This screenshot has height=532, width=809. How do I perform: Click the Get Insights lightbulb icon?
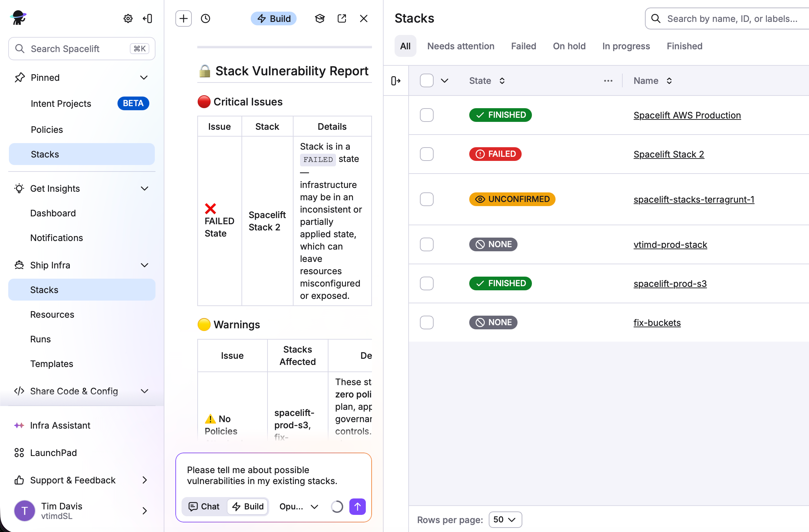(19, 189)
